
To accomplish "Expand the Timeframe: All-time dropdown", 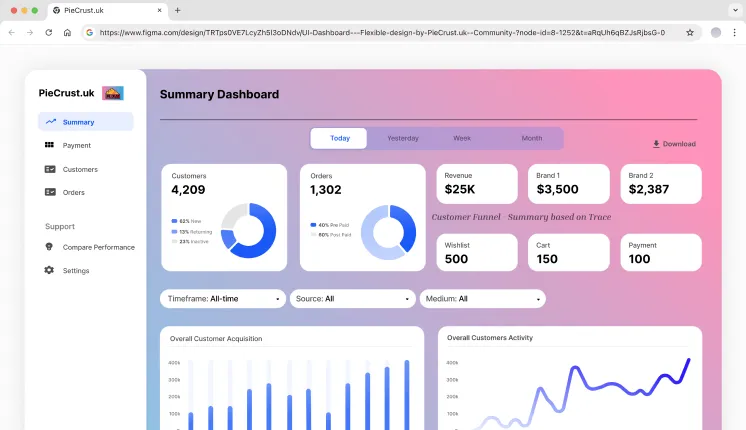I will (x=223, y=299).
